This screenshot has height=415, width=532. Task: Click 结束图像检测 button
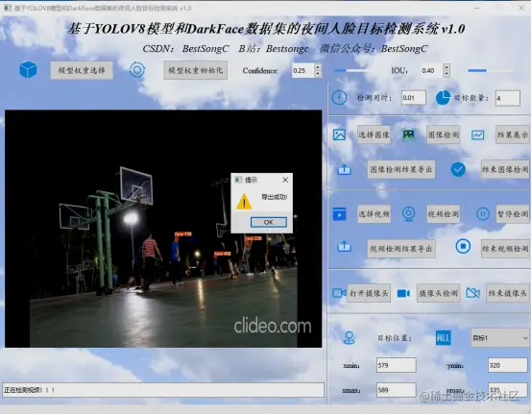point(505,169)
